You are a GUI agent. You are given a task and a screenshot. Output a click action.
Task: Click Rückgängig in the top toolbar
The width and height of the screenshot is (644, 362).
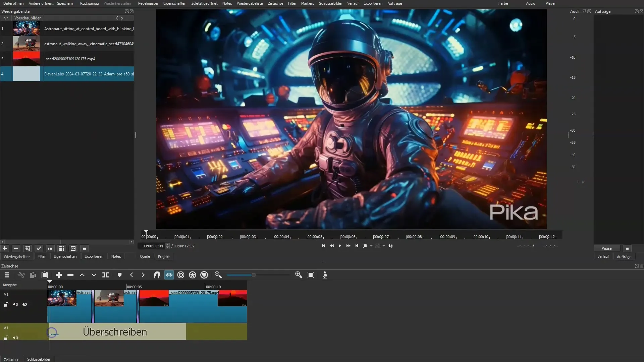point(89,3)
